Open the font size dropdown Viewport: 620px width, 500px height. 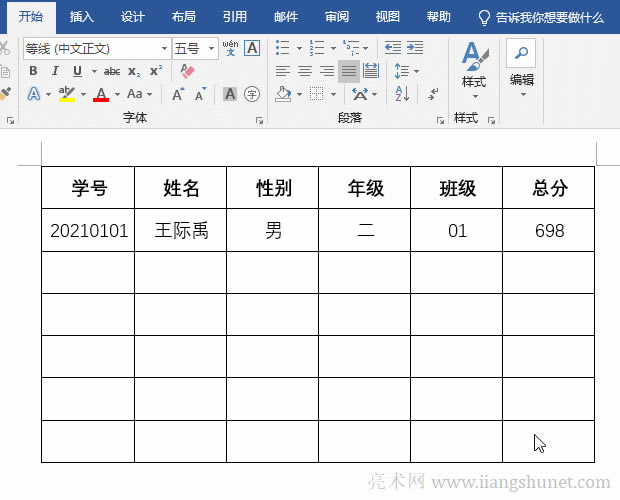(x=212, y=49)
